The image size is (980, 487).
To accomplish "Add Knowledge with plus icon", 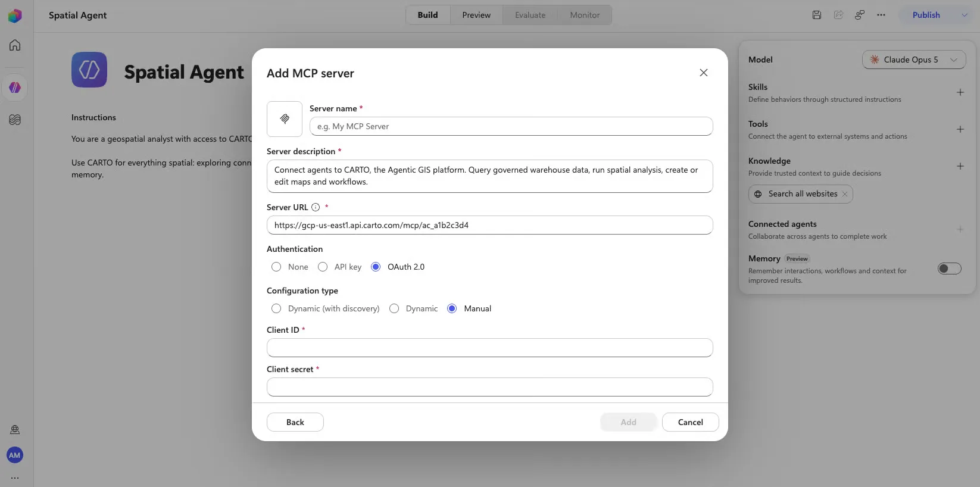I will pyautogui.click(x=960, y=166).
